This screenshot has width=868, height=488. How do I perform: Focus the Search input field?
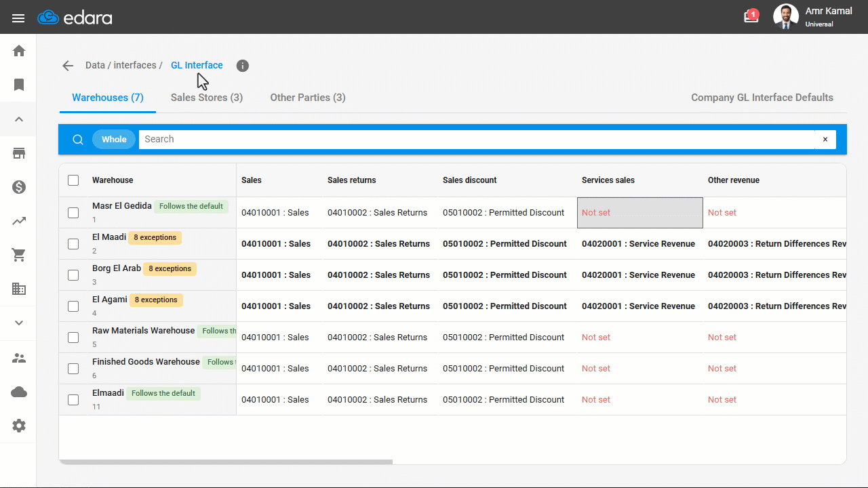coord(477,140)
